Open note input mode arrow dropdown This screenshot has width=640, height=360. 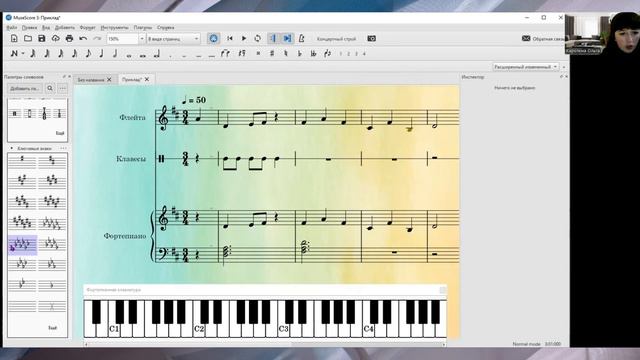[x=23, y=53]
